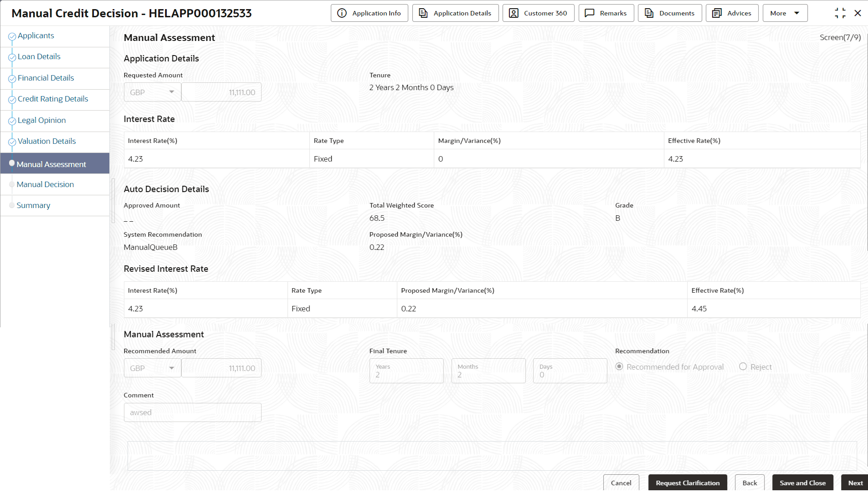Viewport: 868px width, 493px height.
Task: Open the Remarks panel
Action: tap(606, 13)
